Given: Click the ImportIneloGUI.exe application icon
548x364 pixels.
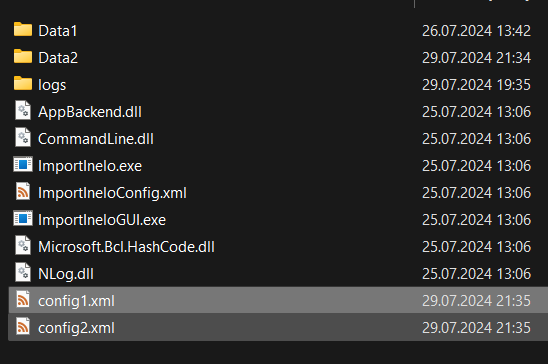Looking at the screenshot, I should [x=23, y=218].
